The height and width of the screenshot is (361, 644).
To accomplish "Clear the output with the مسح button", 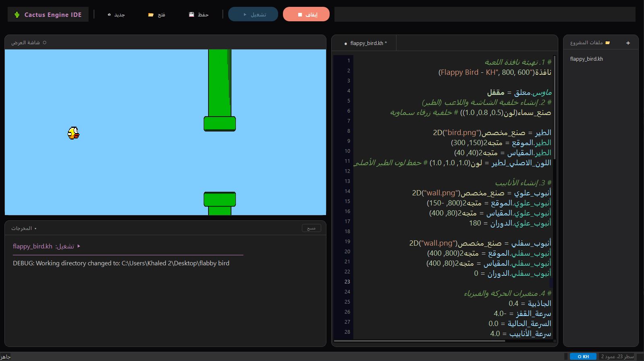I will 312,228.
